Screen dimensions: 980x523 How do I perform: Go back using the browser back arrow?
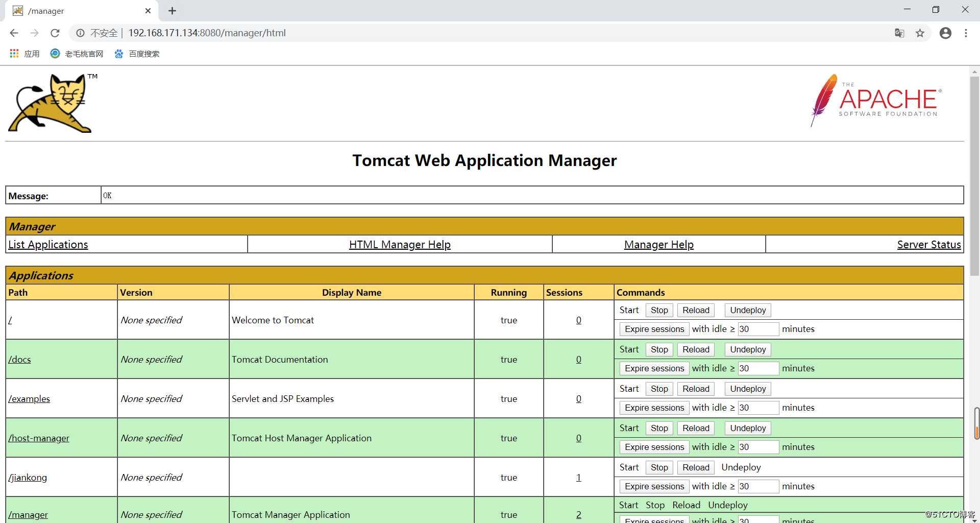14,33
